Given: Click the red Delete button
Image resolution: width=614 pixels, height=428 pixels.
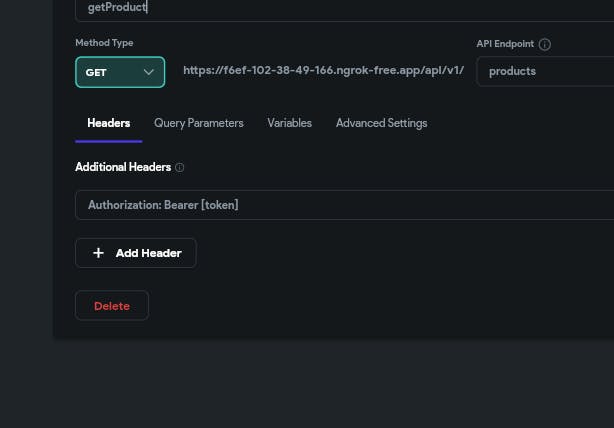Looking at the screenshot, I should (112, 305).
